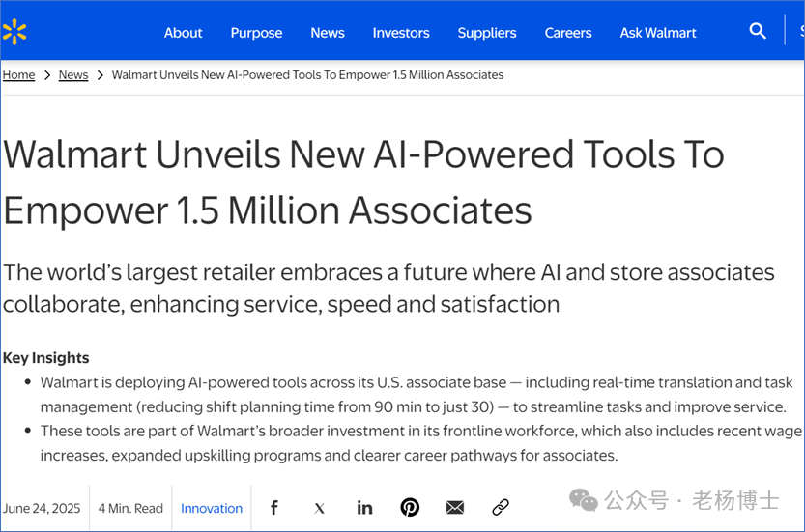The width and height of the screenshot is (805, 532).
Task: Go to News breadcrumb link
Action: [x=73, y=75]
